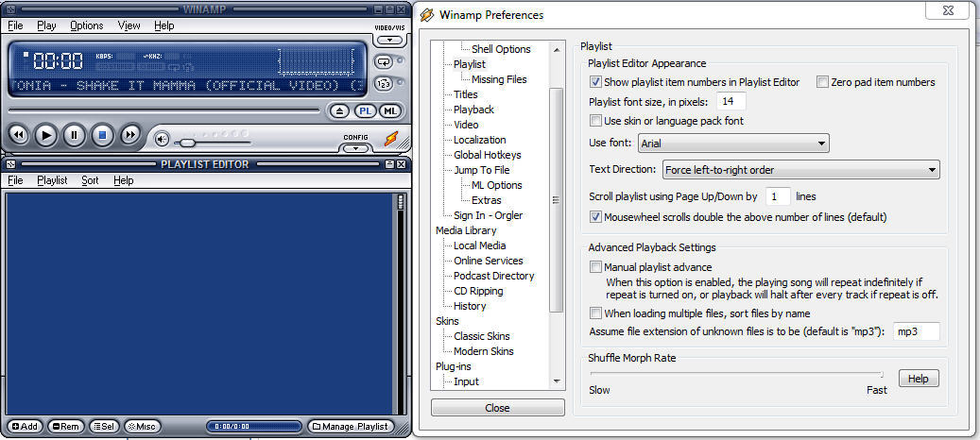The image size is (980, 440).
Task: Stop playback with the Stop button
Action: (x=102, y=134)
